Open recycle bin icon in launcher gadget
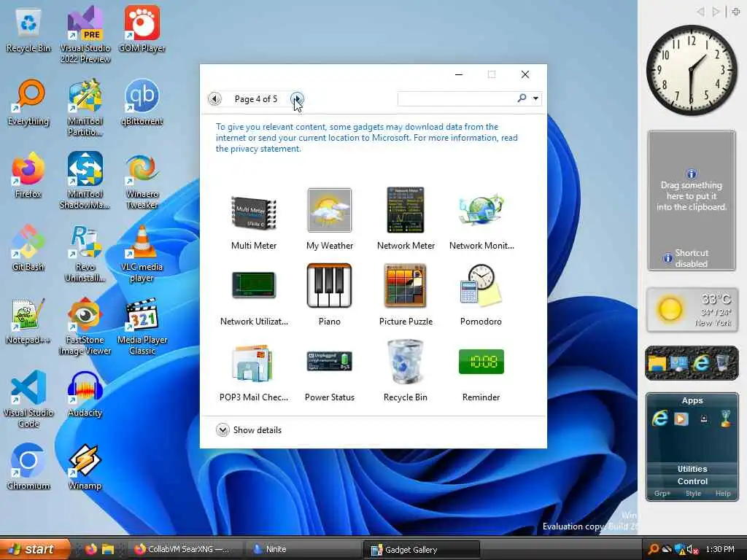 723,363
